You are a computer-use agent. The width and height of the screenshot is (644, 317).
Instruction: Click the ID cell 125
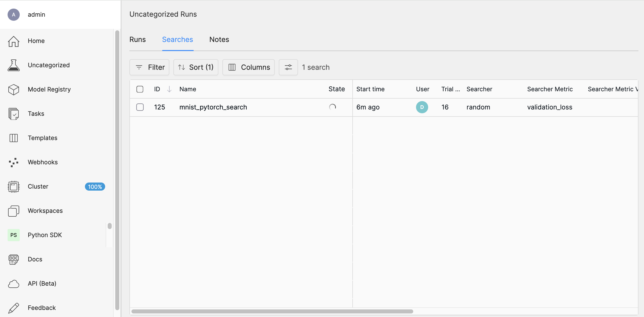pyautogui.click(x=159, y=107)
